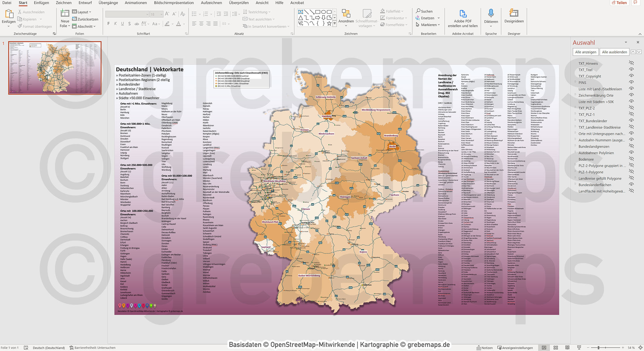
Task: Open the Layout dropdown
Action: (x=83, y=12)
